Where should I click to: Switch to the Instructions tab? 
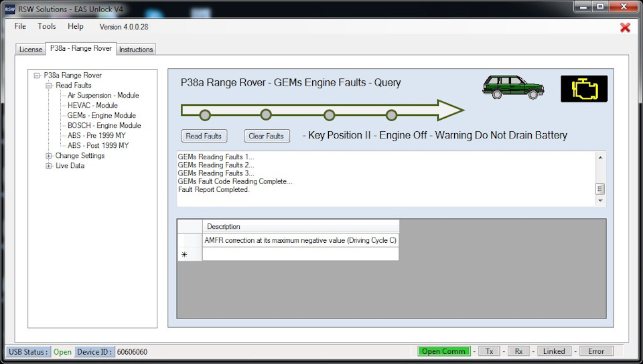point(136,50)
